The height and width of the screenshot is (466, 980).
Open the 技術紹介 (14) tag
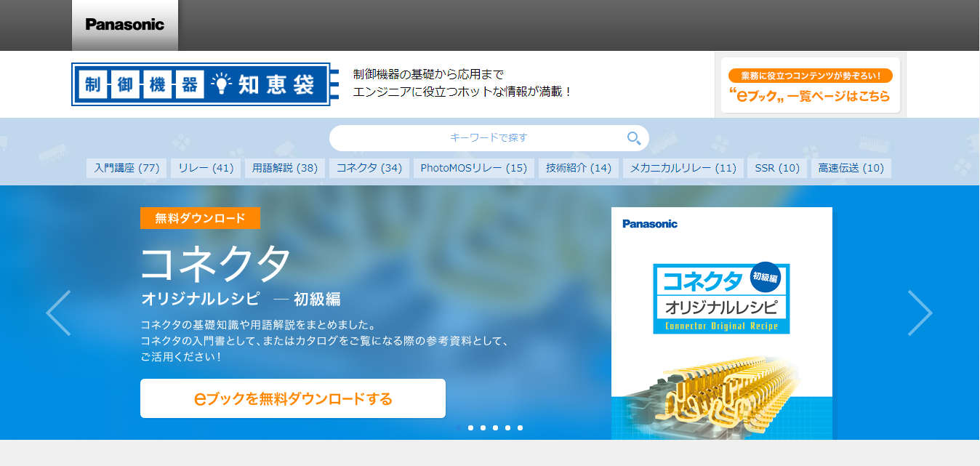click(x=579, y=168)
